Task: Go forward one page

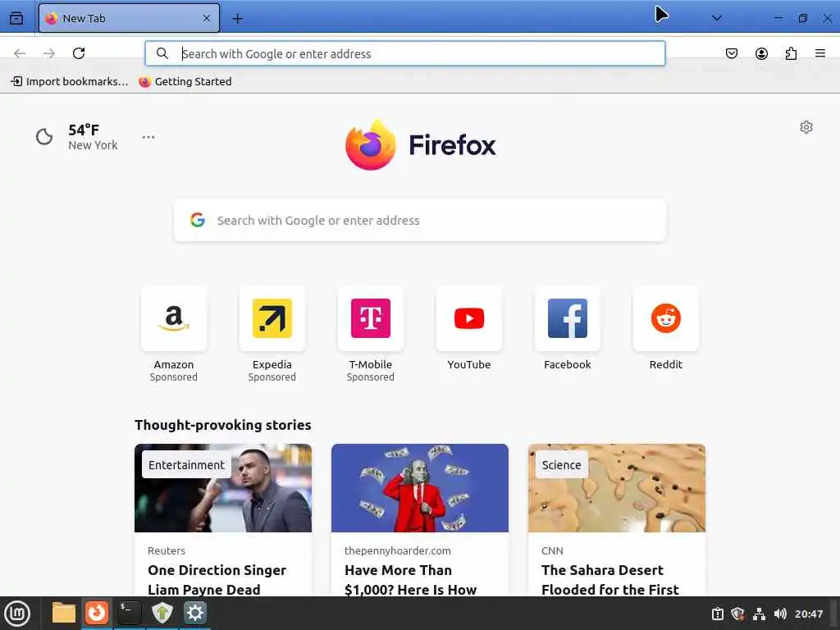Action: [x=49, y=53]
